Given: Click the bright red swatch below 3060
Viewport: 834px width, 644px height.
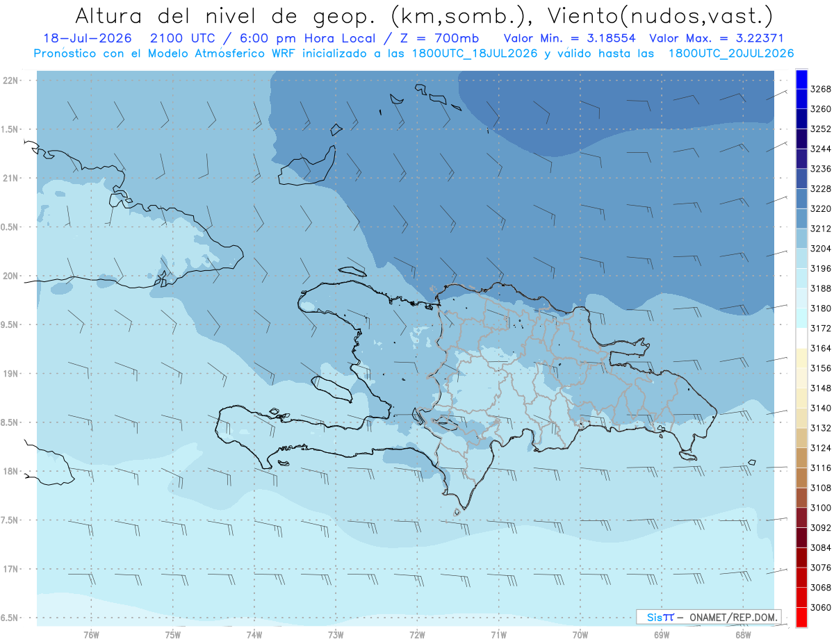Looking at the screenshot, I should [x=801, y=617].
